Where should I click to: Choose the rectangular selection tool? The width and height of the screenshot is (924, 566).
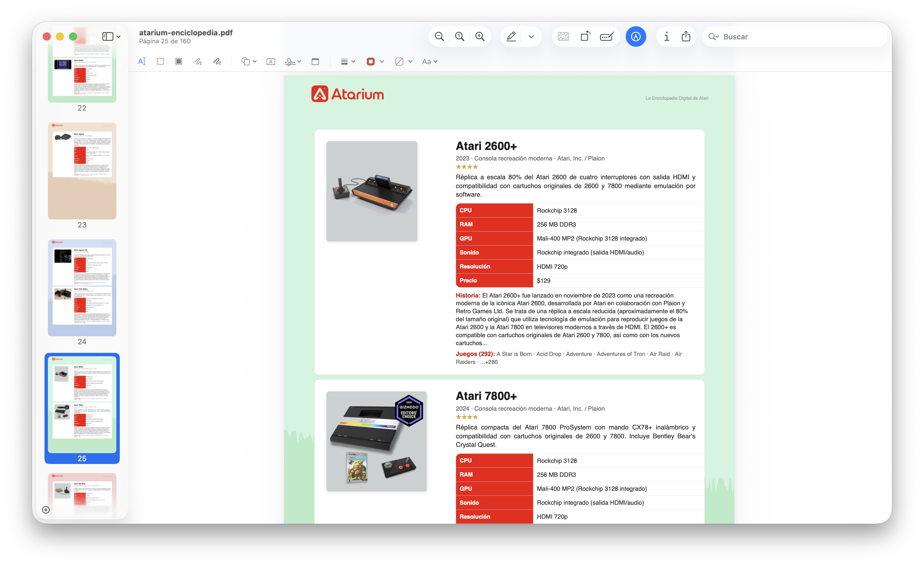click(x=161, y=62)
